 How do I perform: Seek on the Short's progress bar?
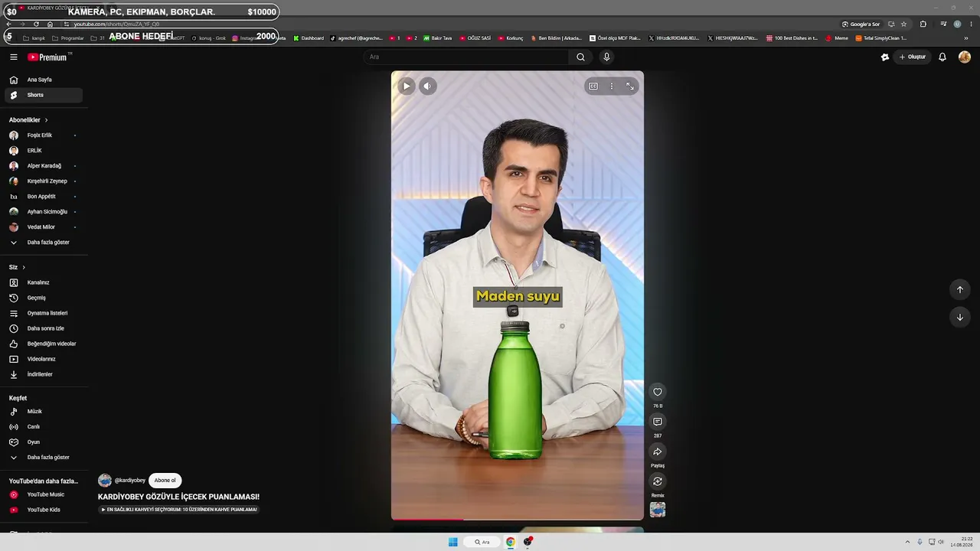click(518, 520)
